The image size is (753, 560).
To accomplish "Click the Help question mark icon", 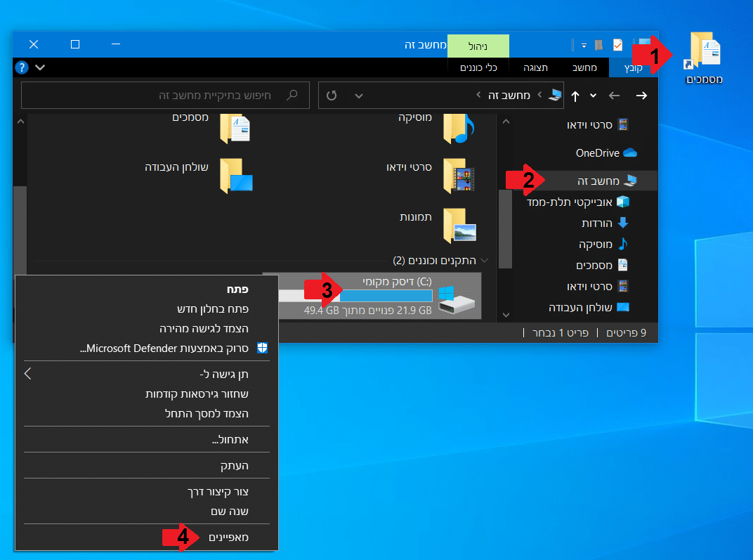I will point(22,67).
